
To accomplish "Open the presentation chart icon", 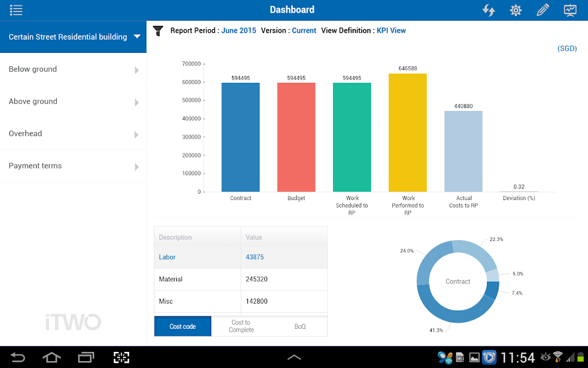I will [x=570, y=10].
